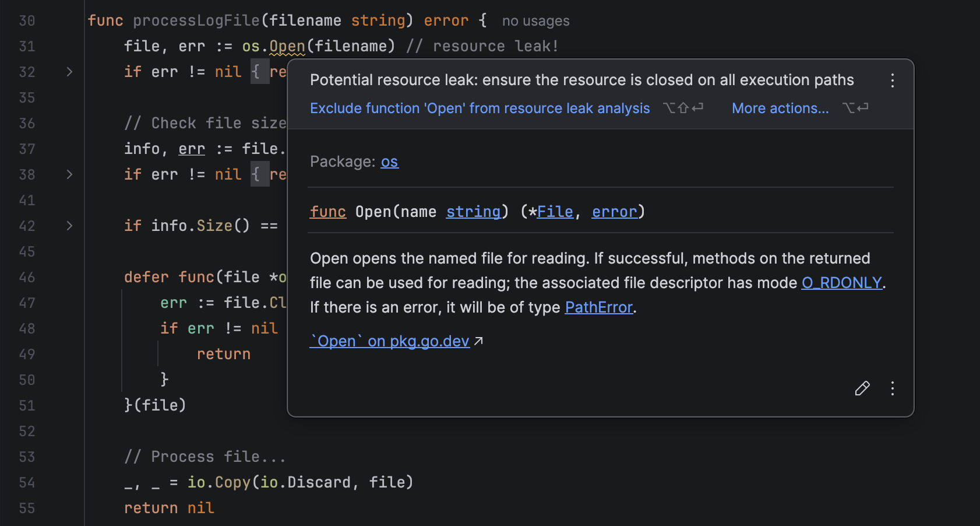This screenshot has width=980, height=526.
Task: Expand the folded block at line 38
Action: (x=69, y=174)
